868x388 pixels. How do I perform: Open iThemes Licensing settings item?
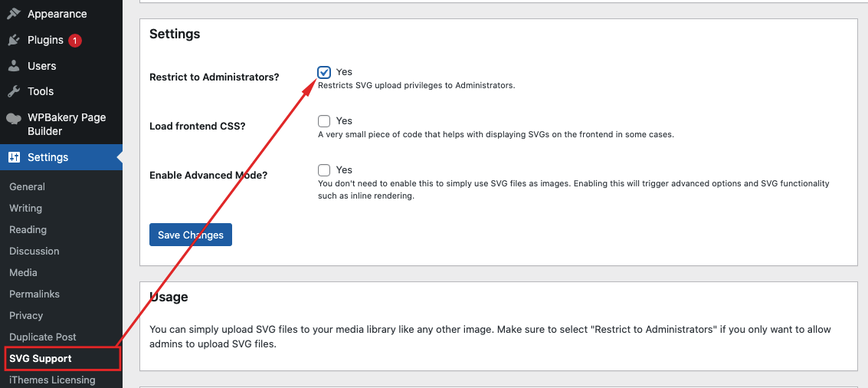pyautogui.click(x=52, y=380)
